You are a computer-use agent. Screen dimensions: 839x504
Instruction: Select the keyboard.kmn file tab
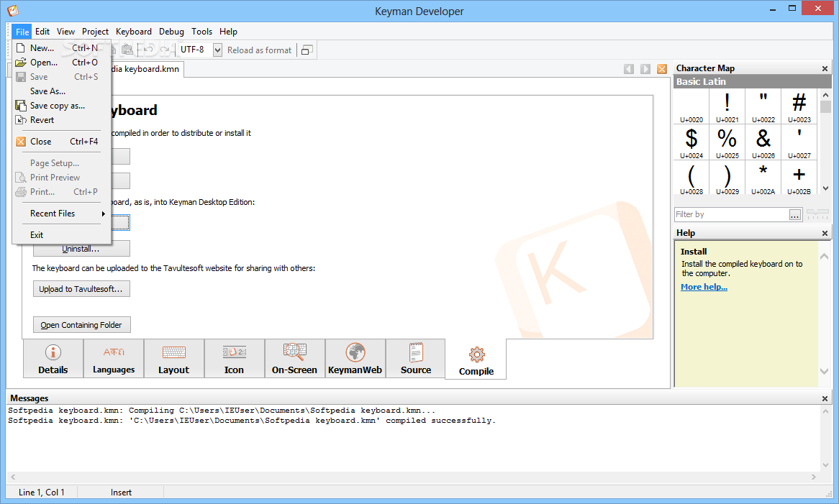(x=146, y=69)
